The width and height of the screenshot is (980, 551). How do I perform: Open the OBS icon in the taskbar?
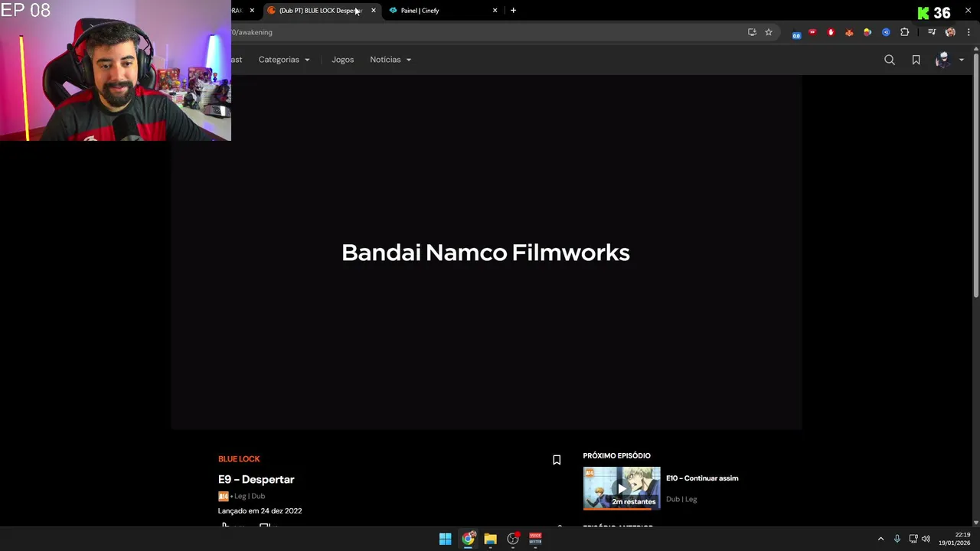point(513,540)
